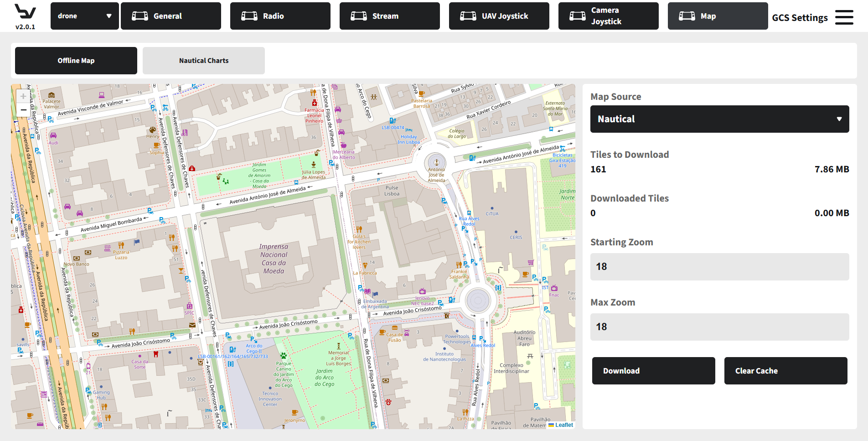Viewport: 868px width, 441px height.
Task: Click the app logo icon above v2.0.1
Action: pyautogui.click(x=25, y=11)
